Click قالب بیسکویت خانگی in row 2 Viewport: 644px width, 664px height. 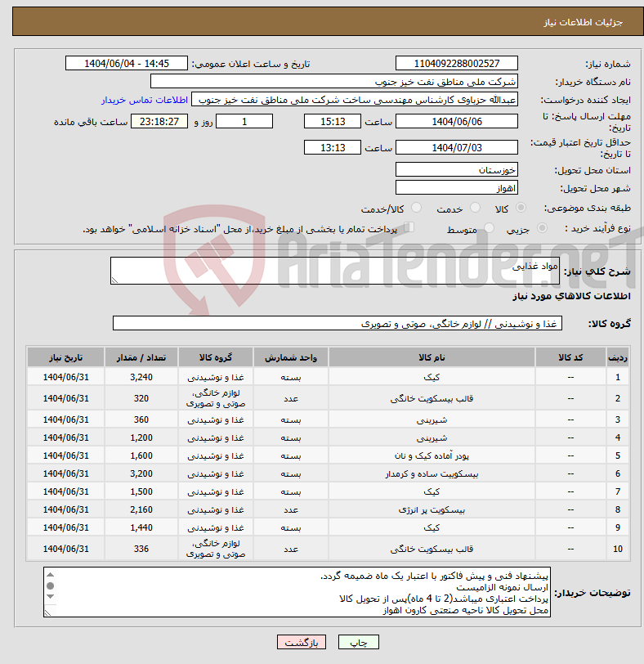click(432, 398)
